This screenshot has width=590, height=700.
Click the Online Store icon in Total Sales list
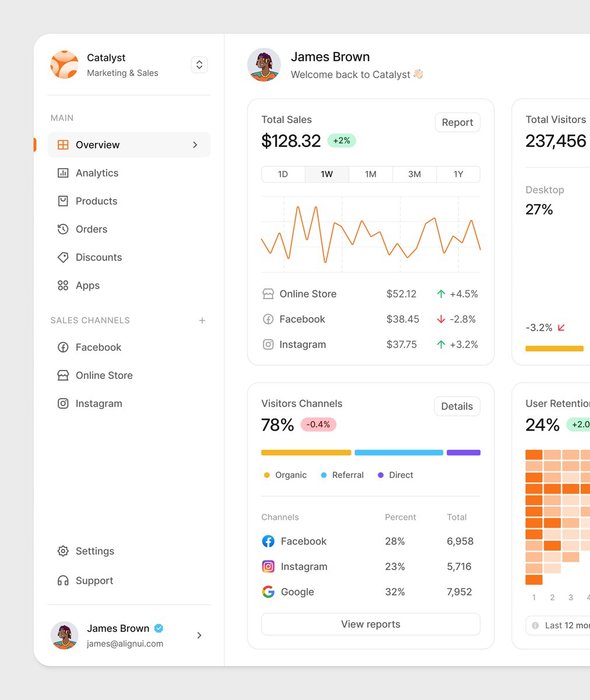point(268,294)
